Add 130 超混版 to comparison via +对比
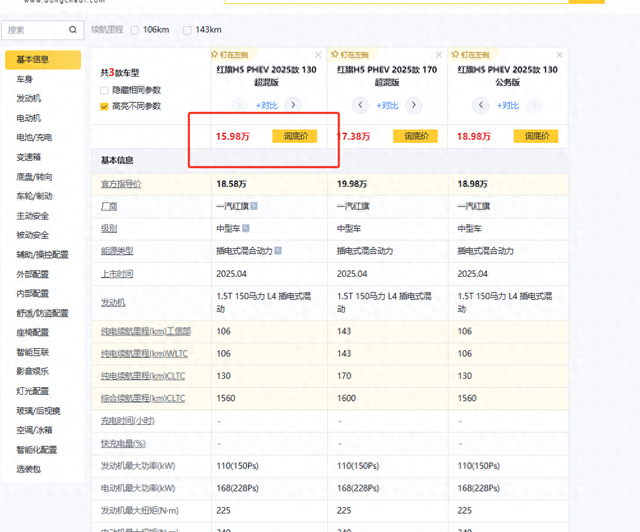This screenshot has width=640, height=532. pyautogui.click(x=267, y=106)
